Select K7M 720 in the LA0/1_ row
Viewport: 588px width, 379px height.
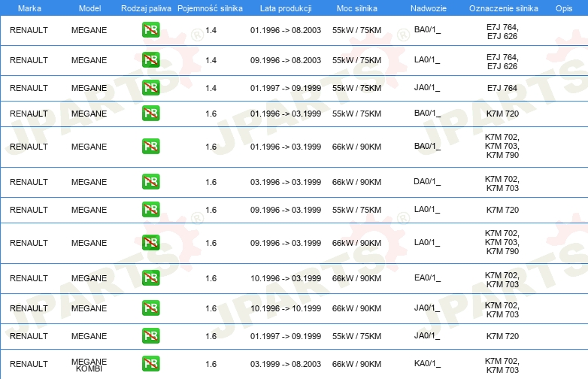502,210
